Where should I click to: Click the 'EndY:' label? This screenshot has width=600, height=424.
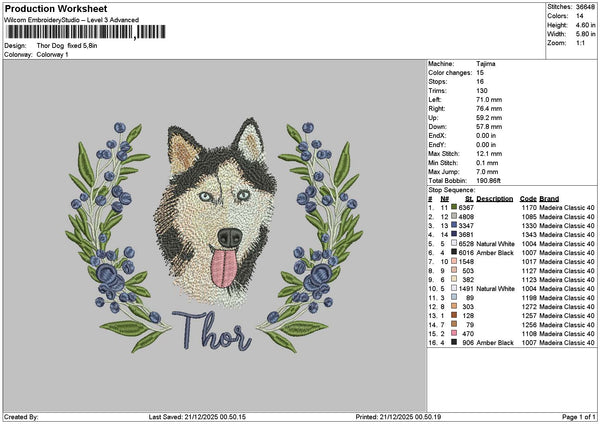click(x=437, y=145)
